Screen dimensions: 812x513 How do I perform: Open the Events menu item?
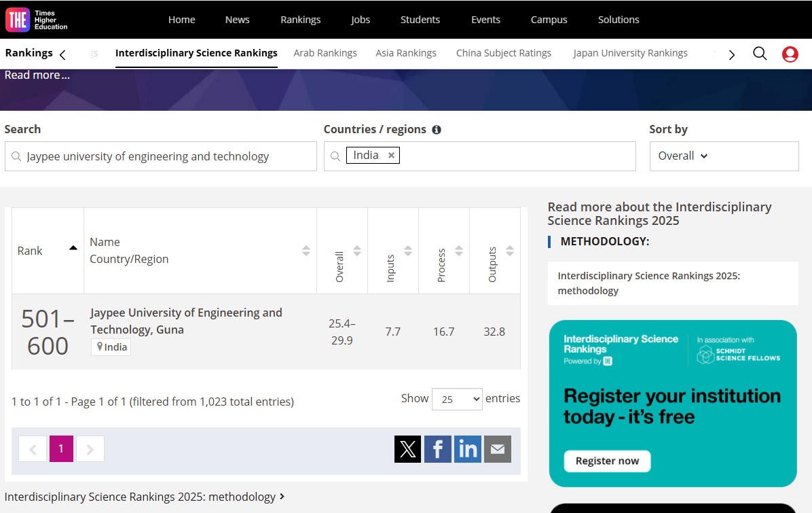(485, 20)
